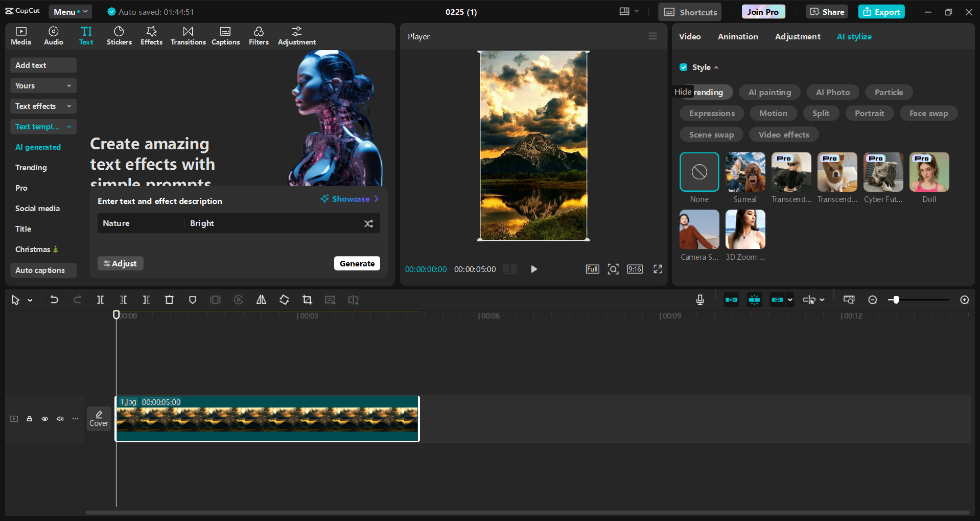Split the clip at the playhead

(100, 300)
